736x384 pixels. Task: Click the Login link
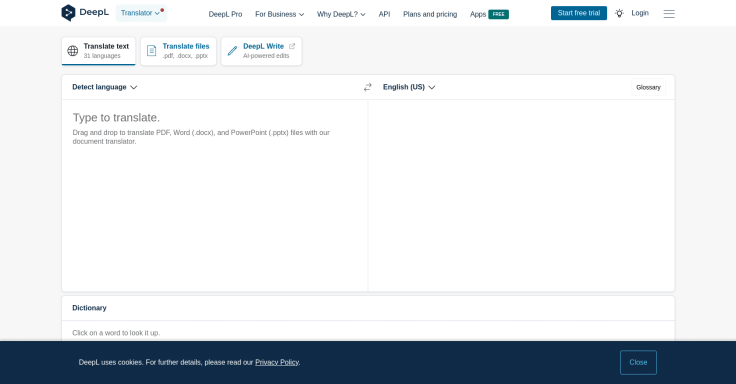pos(640,13)
